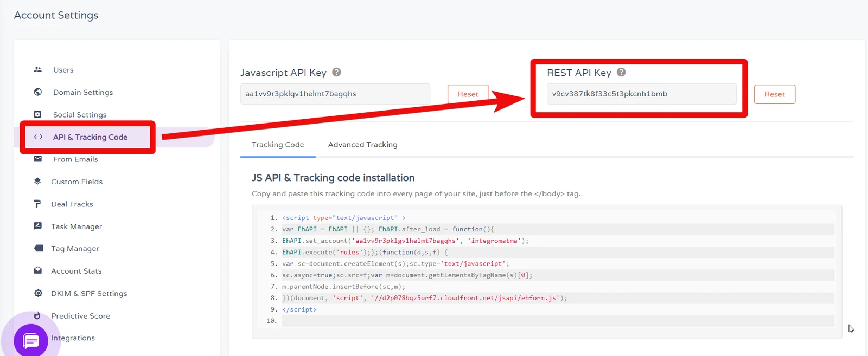This screenshot has width=868, height=356.
Task: Click the API & Tracking Code brackets icon
Action: click(x=38, y=137)
